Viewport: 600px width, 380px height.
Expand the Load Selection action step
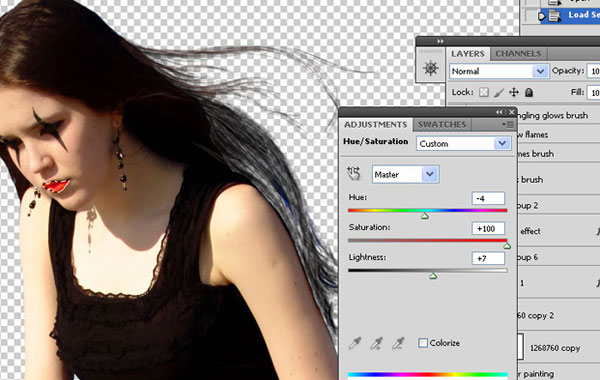pyautogui.click(x=541, y=16)
